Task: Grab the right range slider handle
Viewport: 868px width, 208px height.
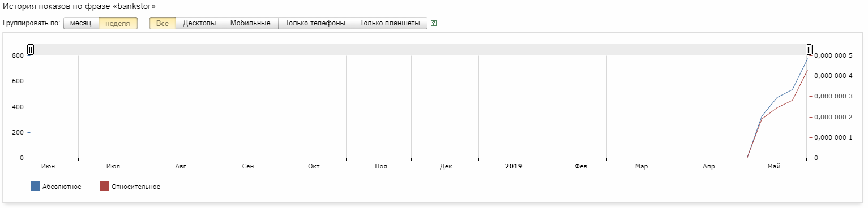Action: point(809,50)
